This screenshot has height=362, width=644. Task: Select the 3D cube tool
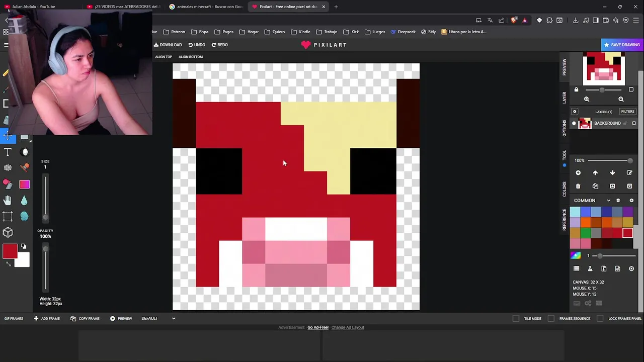8,232
